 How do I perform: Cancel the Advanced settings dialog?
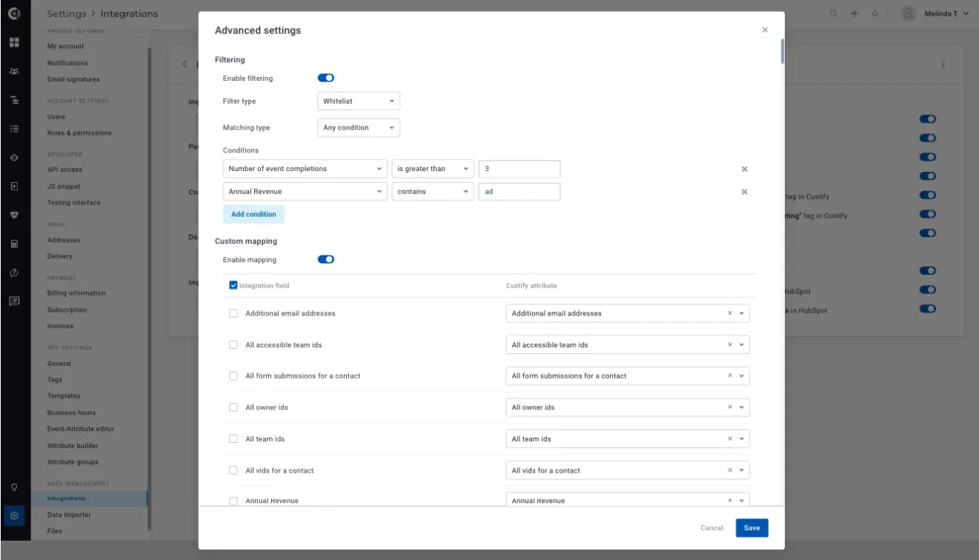[711, 528]
